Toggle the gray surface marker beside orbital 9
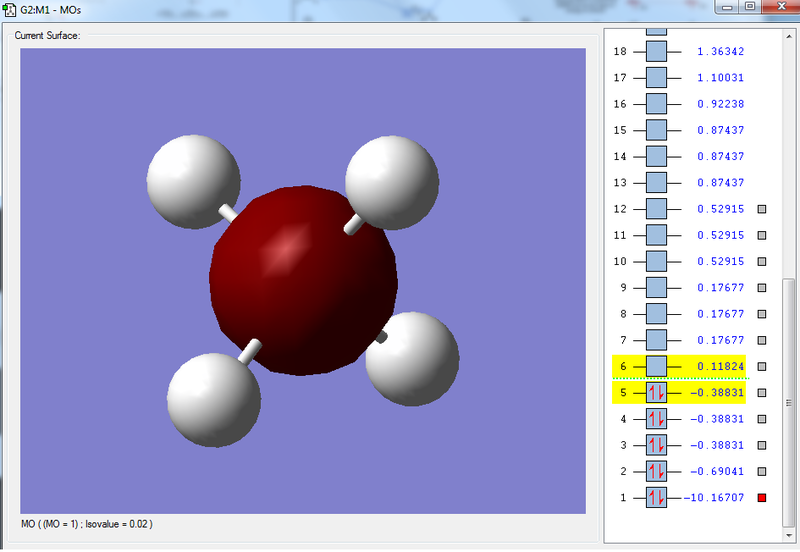800x552 pixels. coord(762,288)
